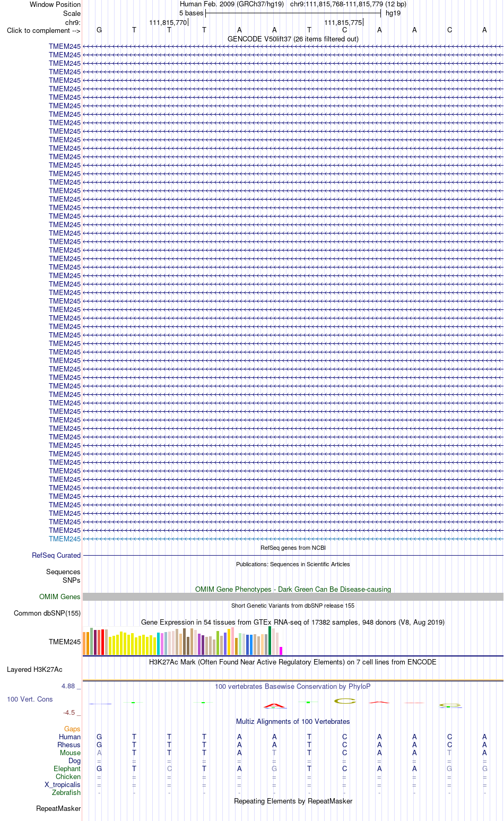
Task: Select the 'Zebrafish' alignment row label
Action: tap(66, 792)
